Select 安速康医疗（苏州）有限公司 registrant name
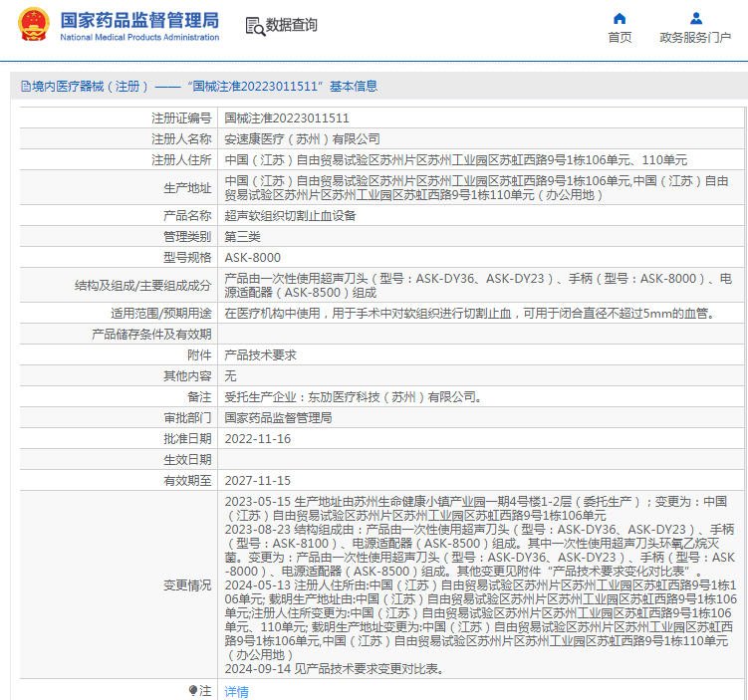Image resolution: width=748 pixels, height=700 pixels. point(303,139)
